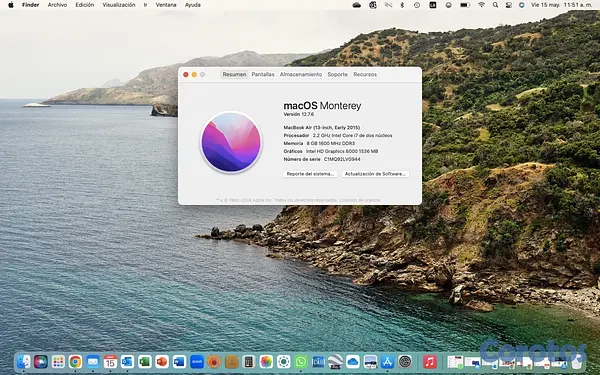The width and height of the screenshot is (600, 375).
Task: Click the MacBook Air (13-inch, Early 2015) text
Action: point(322,127)
